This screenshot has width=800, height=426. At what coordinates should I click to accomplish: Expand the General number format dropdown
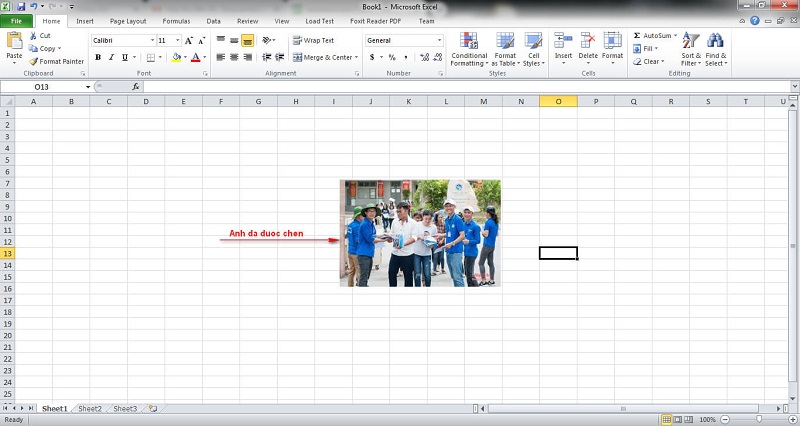[x=438, y=40]
